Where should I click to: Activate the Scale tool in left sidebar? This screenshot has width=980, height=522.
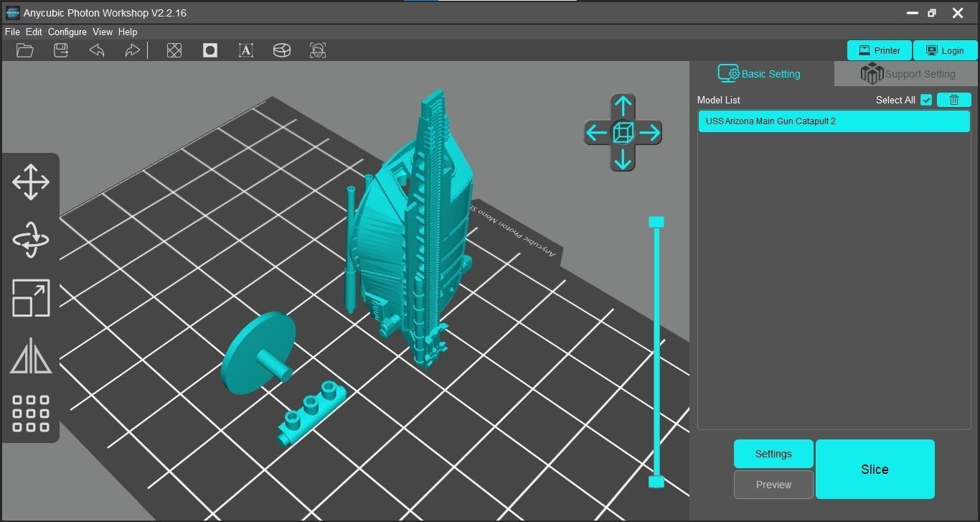click(x=31, y=298)
